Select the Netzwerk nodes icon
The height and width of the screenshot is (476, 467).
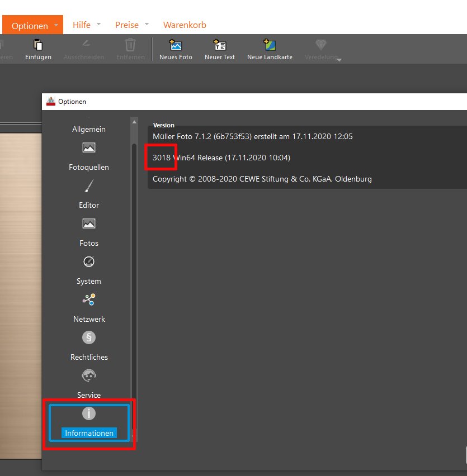[89, 299]
